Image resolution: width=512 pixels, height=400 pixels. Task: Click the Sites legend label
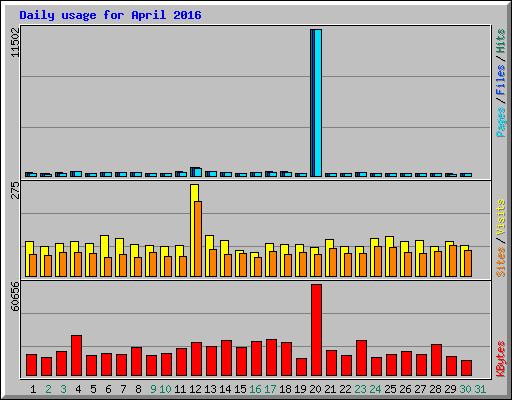(x=501, y=262)
